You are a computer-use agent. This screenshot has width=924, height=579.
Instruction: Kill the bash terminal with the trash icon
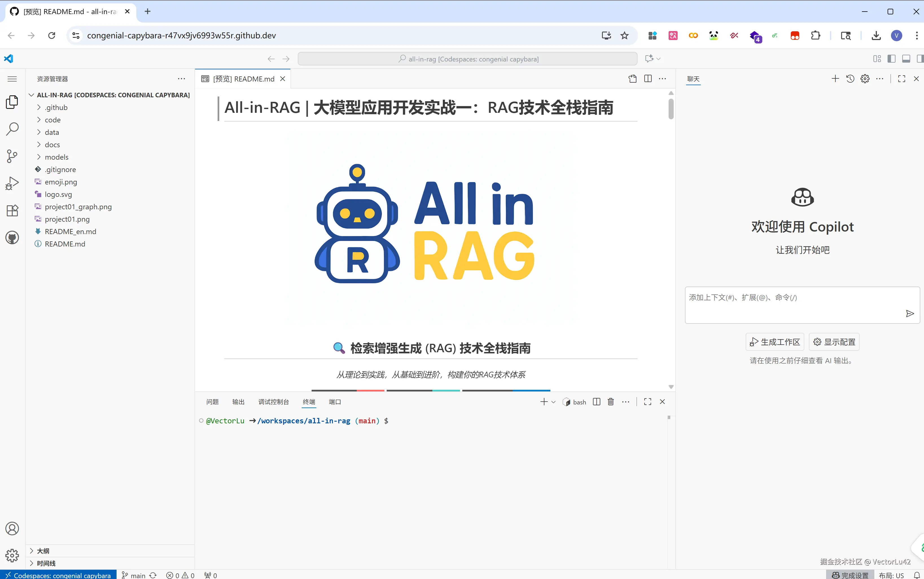point(610,402)
